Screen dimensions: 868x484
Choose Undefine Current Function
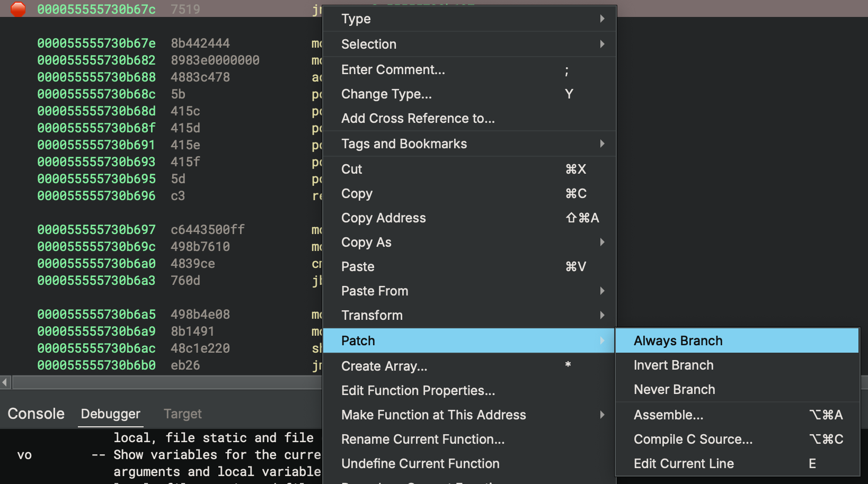(470, 464)
